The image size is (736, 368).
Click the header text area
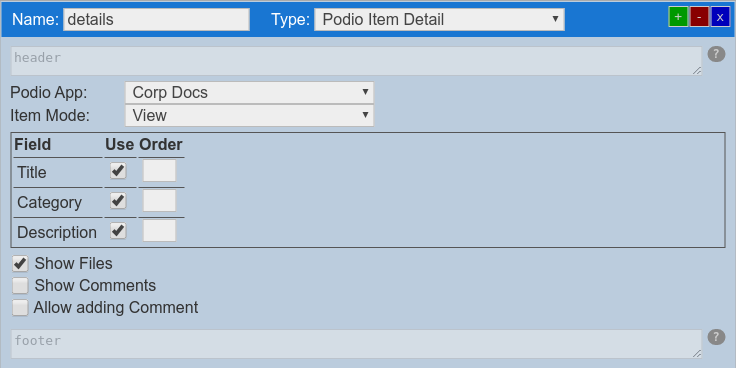pyautogui.click(x=356, y=61)
